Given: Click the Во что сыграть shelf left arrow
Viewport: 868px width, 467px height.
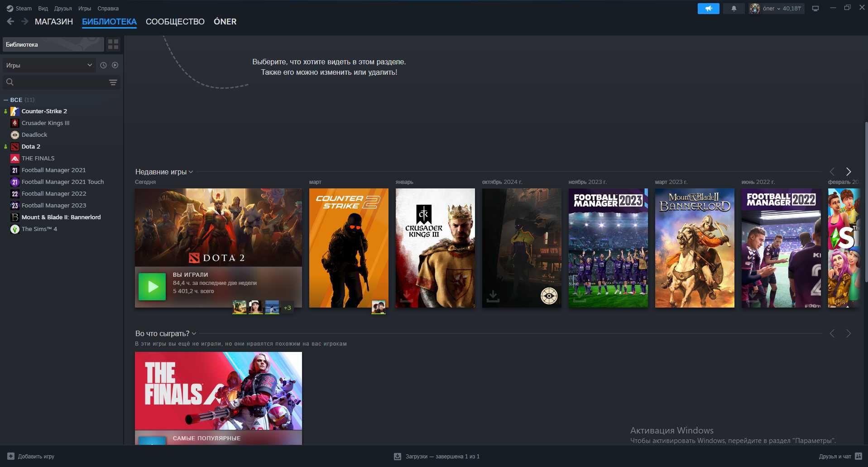Looking at the screenshot, I should pos(832,333).
